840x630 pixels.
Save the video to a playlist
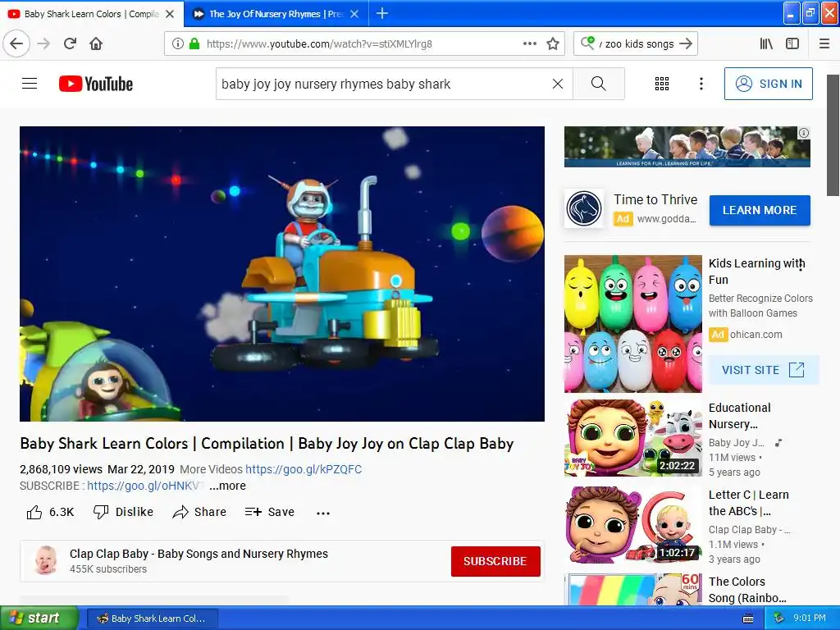point(269,512)
